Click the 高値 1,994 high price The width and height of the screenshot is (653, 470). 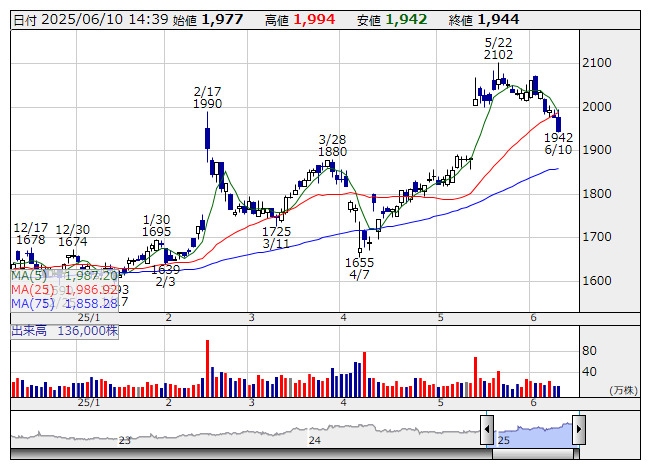(300, 20)
